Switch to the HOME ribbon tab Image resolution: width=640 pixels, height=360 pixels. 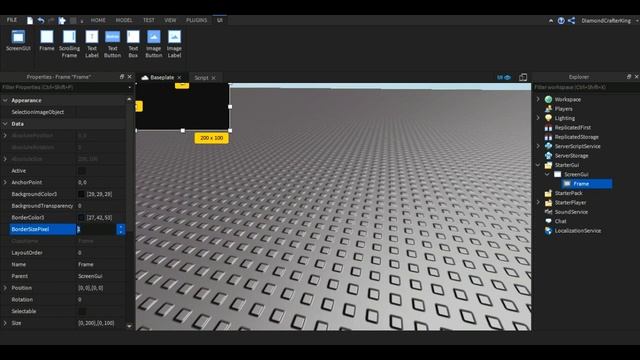click(x=98, y=20)
